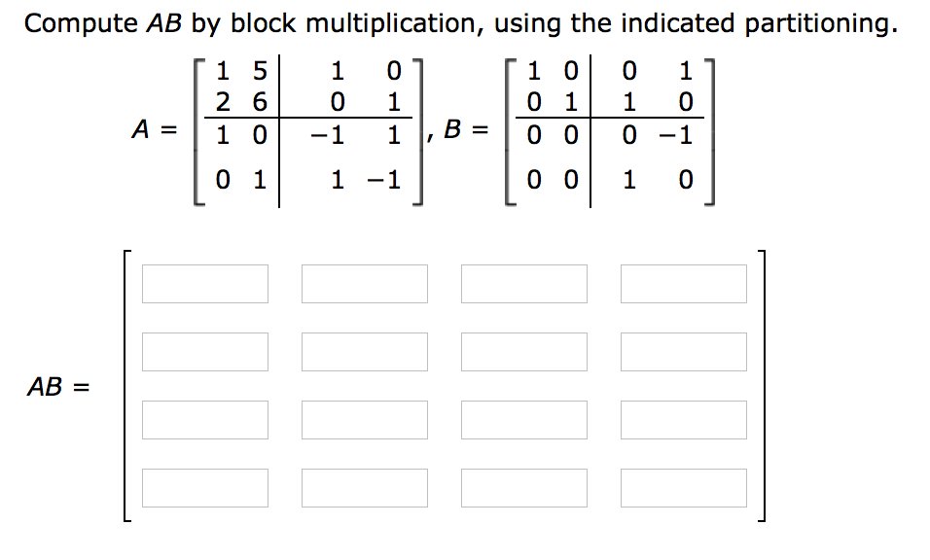Click the row 1 column 4 answer box
930x560 pixels.
tap(683, 284)
